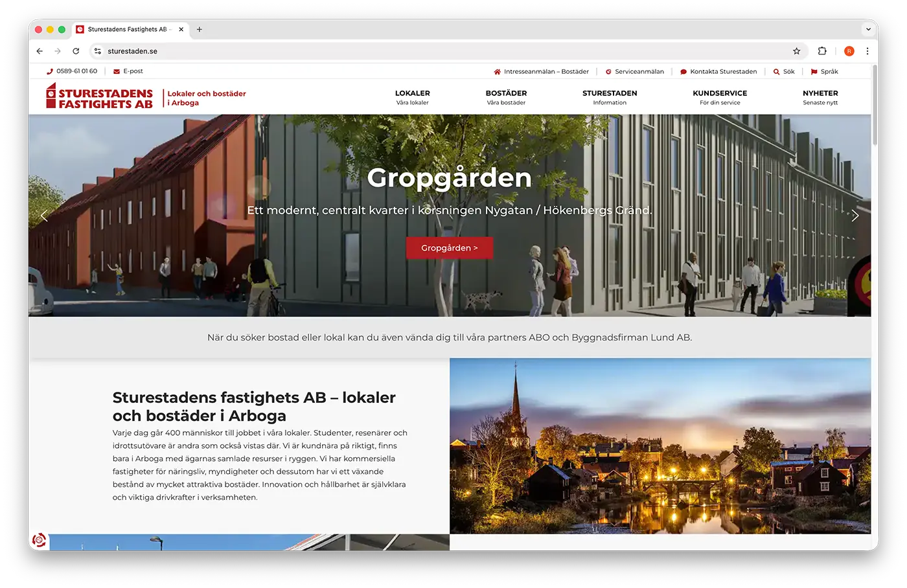Close the Sturestadens Fastighets AB tab

pyautogui.click(x=181, y=29)
